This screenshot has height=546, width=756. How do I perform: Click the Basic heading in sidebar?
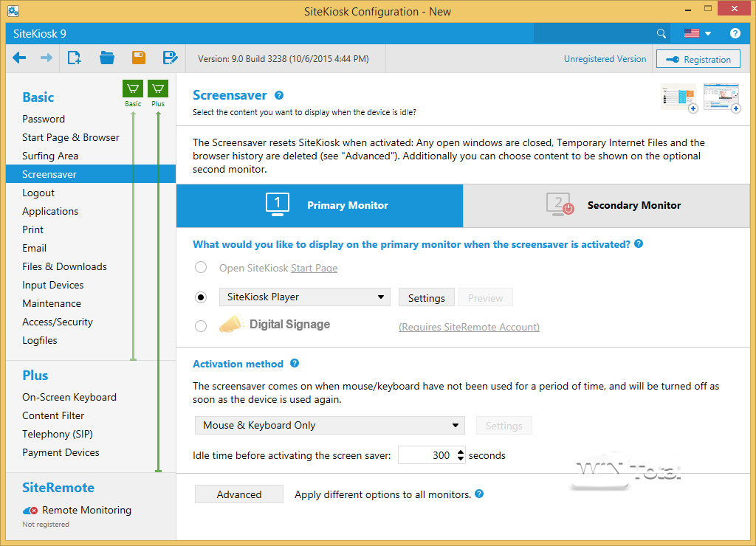38,97
